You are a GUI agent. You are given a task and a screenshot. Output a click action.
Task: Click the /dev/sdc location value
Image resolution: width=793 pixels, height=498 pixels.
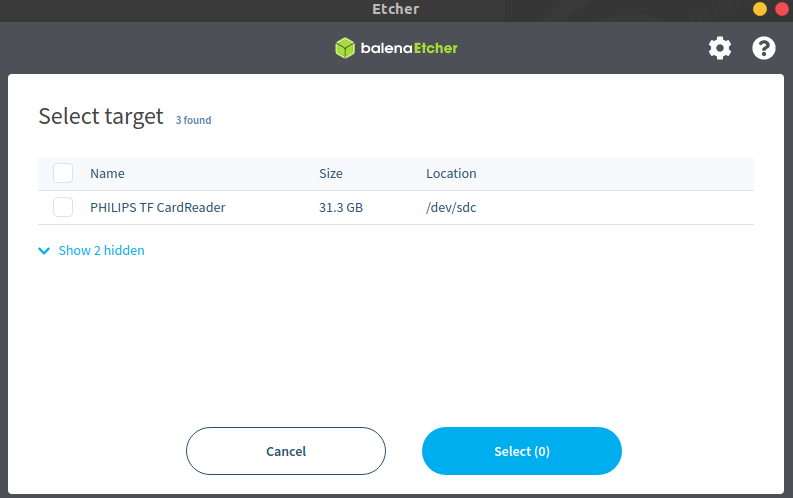tap(451, 207)
